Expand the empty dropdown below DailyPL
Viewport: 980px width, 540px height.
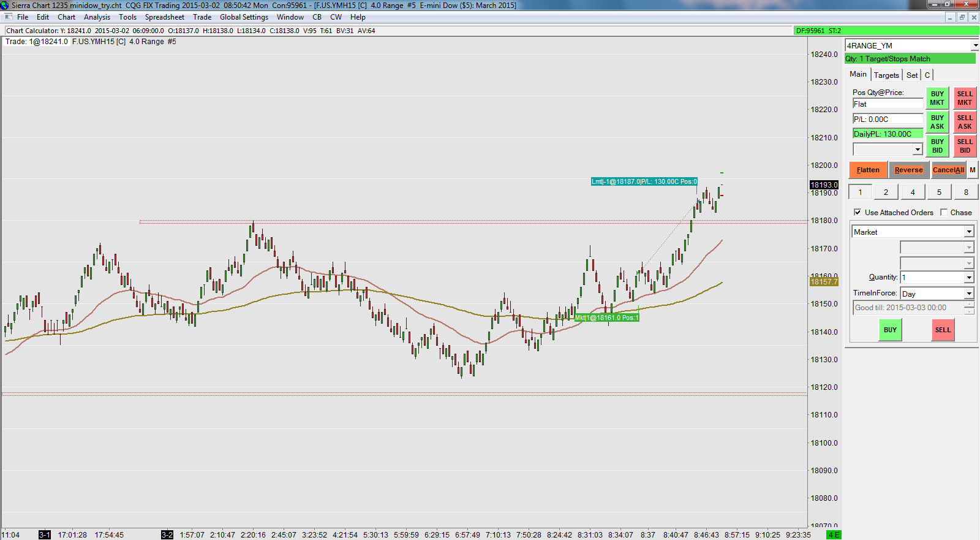918,149
